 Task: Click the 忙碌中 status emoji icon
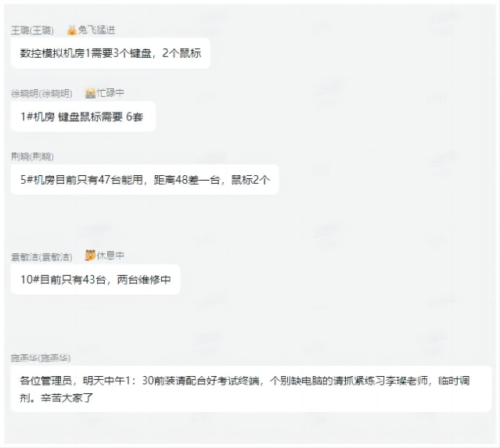click(x=91, y=93)
